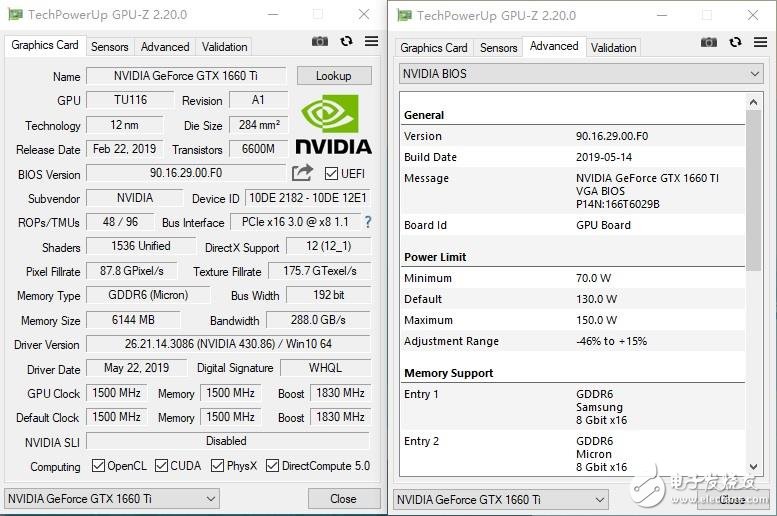Click Adjustment Range value -46% to +15%
This screenshot has height=516, width=777.
coord(611,341)
